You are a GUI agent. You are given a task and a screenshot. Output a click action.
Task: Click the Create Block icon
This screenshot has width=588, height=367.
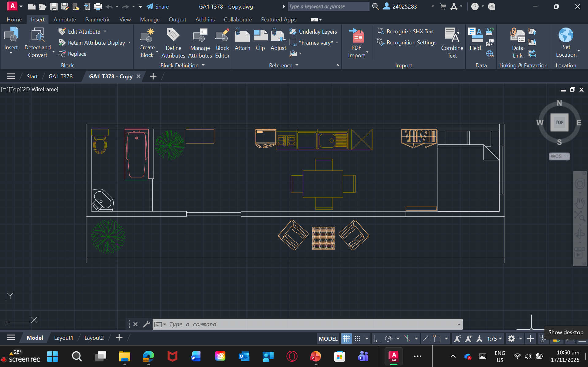coord(147,36)
